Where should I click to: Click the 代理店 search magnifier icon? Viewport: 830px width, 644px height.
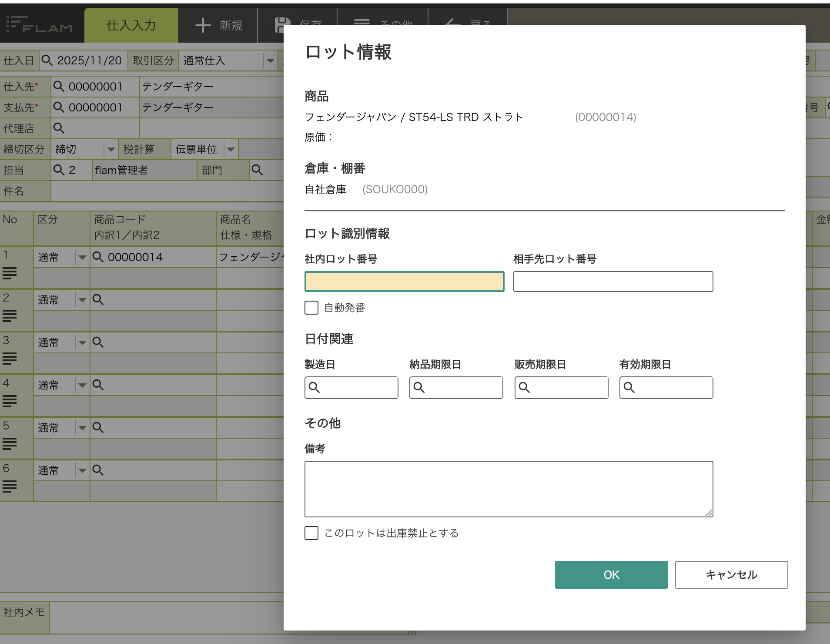(59, 128)
